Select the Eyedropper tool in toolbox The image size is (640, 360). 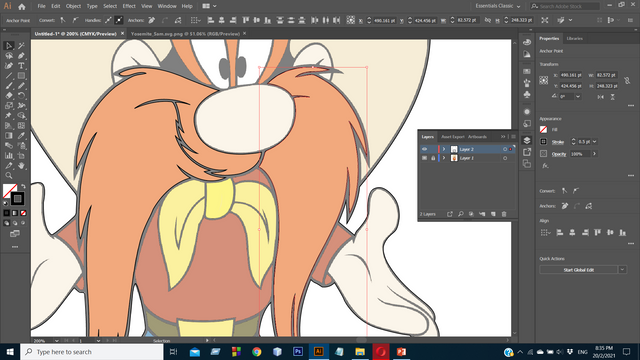click(x=21, y=136)
